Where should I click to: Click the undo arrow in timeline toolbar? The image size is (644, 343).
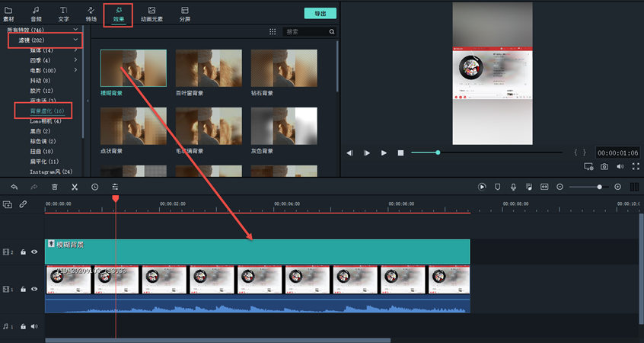(x=14, y=187)
